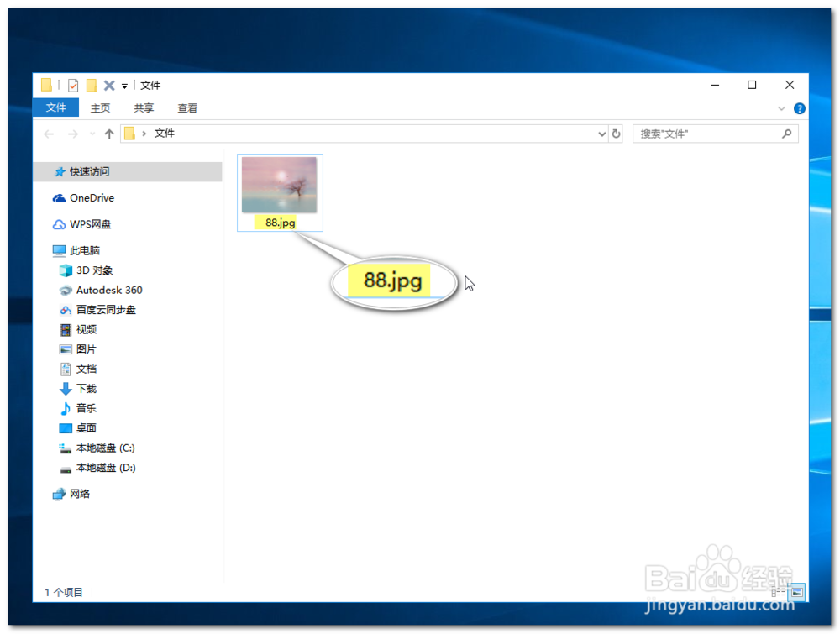Click the 文件 path segment in address bar
Image resolution: width=840 pixels, height=634 pixels.
click(165, 134)
